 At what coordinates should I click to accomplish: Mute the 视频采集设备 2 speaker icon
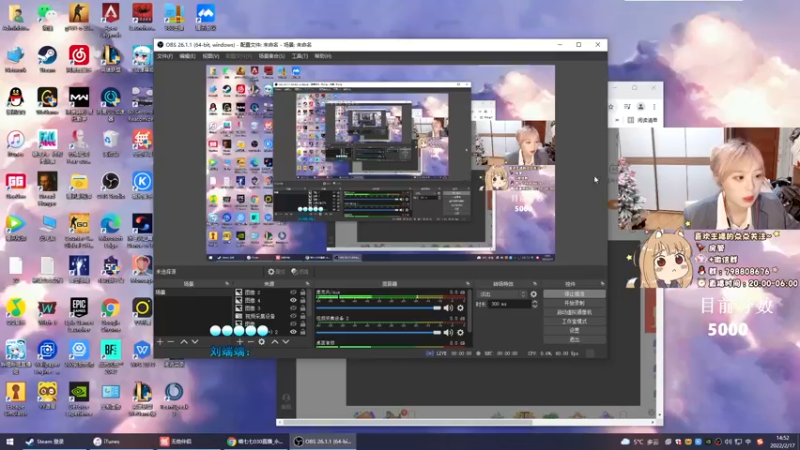point(448,332)
